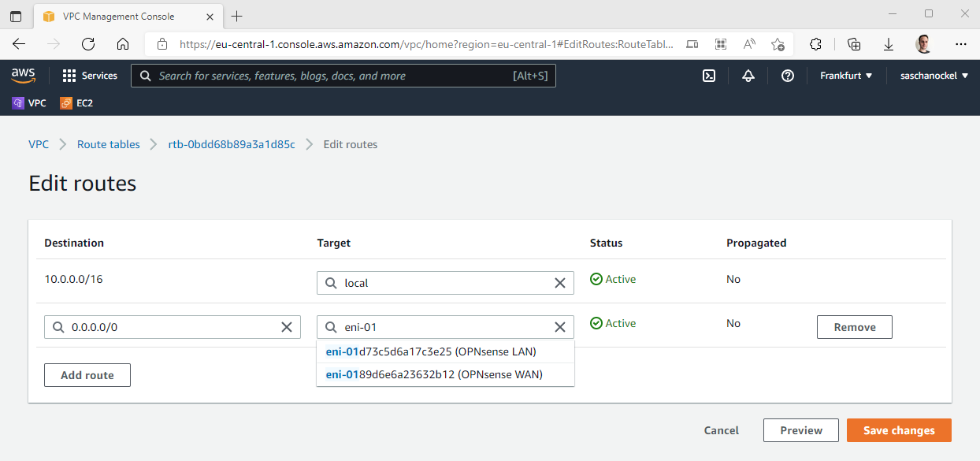Click the Remove route button
The image size is (980, 461).
click(854, 327)
